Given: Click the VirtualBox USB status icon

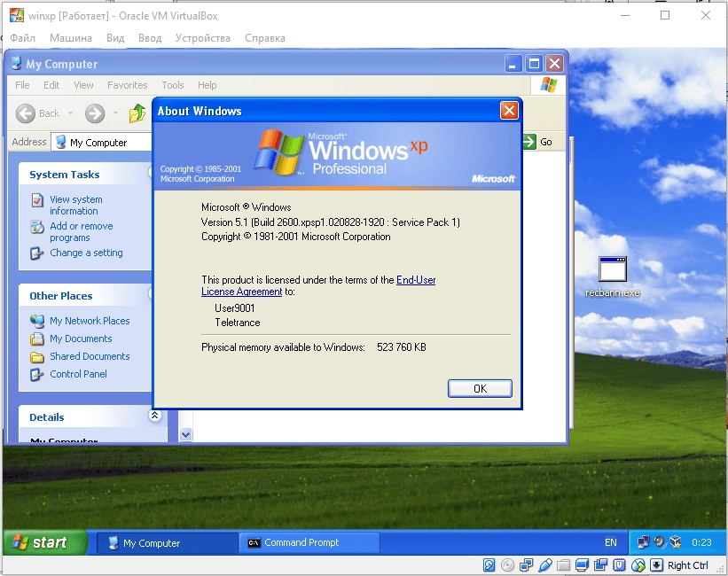Looking at the screenshot, I should [x=545, y=564].
